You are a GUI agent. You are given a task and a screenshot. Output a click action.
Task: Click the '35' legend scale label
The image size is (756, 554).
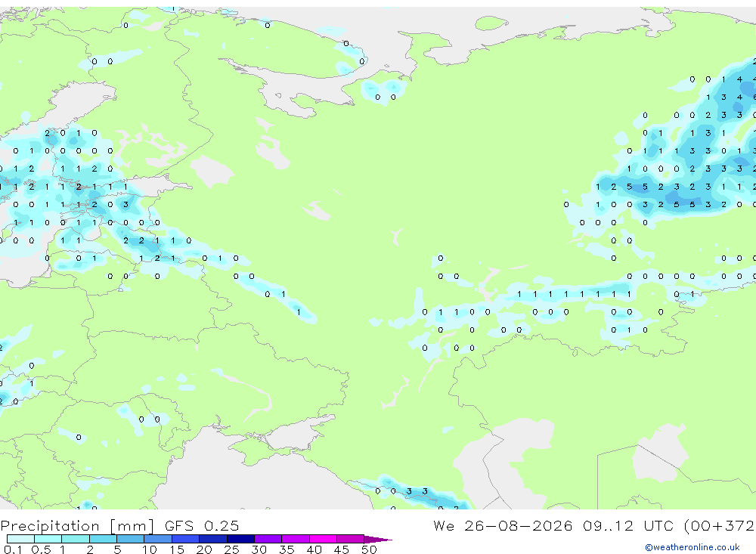287,549
